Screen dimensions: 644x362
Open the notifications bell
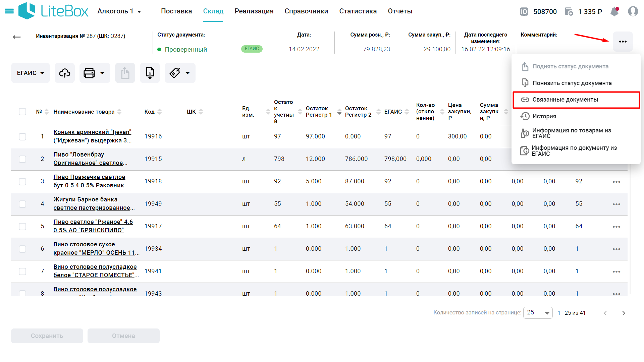tap(614, 11)
